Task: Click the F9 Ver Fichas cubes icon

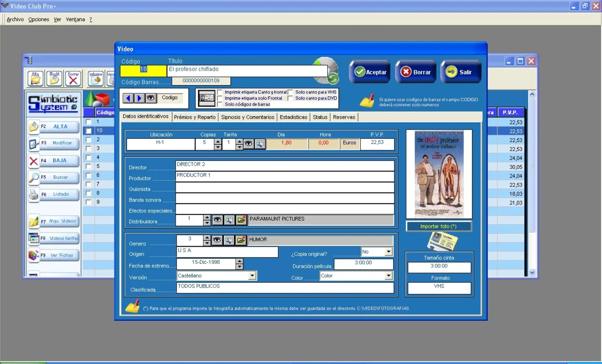Action: click(34, 255)
